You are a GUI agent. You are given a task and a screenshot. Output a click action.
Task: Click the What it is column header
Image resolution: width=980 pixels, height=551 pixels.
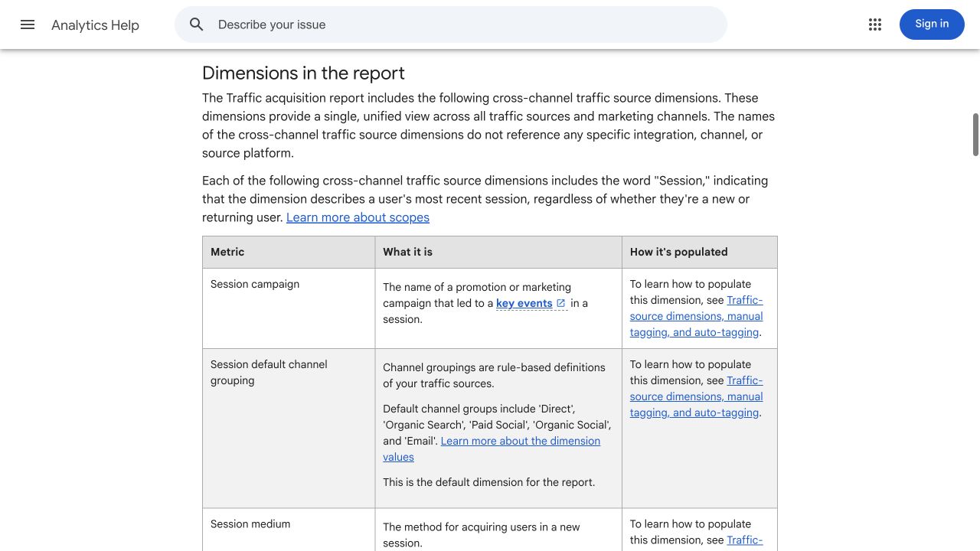pos(498,252)
